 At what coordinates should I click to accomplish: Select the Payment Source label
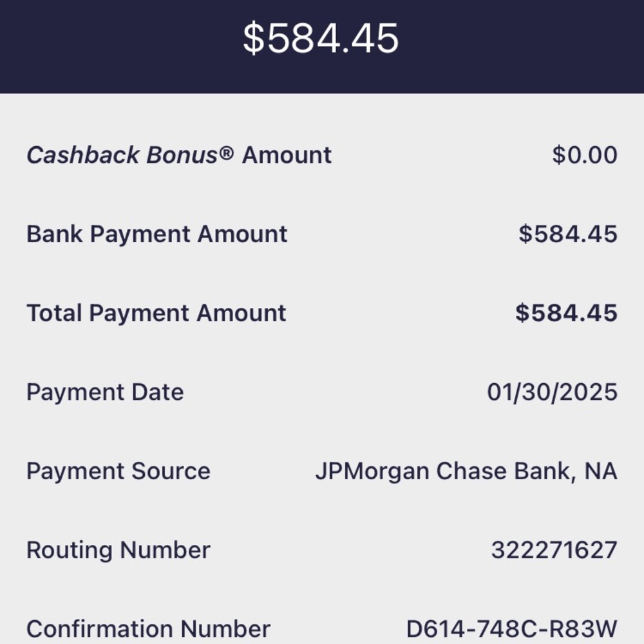(118, 471)
